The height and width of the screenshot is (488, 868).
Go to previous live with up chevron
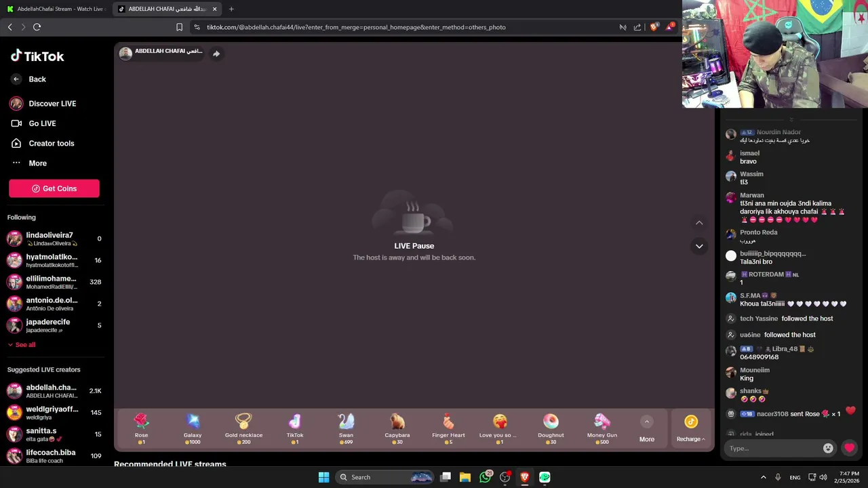(699, 223)
